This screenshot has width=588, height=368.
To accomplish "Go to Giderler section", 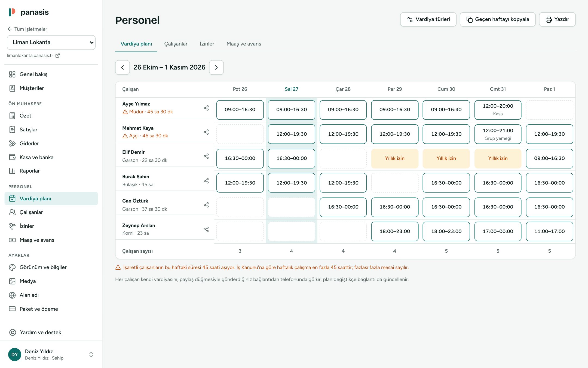I will click(51, 143).
